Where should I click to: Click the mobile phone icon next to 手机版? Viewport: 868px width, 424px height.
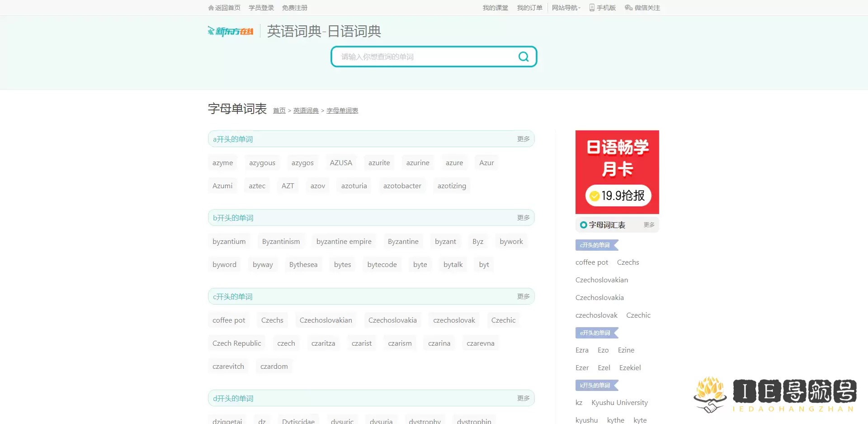591,8
